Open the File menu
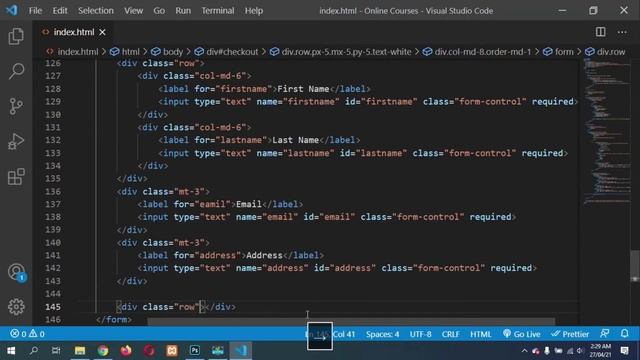The width and height of the screenshot is (640, 360). (36, 11)
